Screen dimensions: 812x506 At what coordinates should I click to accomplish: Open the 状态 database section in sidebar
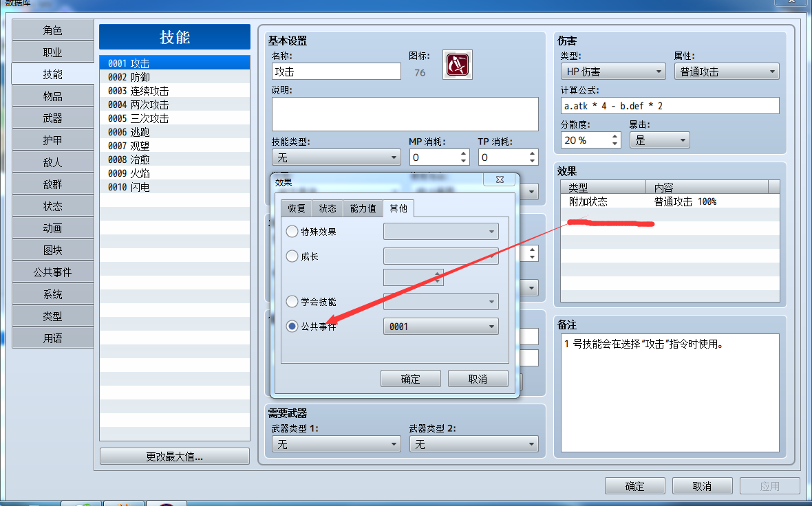[53, 206]
